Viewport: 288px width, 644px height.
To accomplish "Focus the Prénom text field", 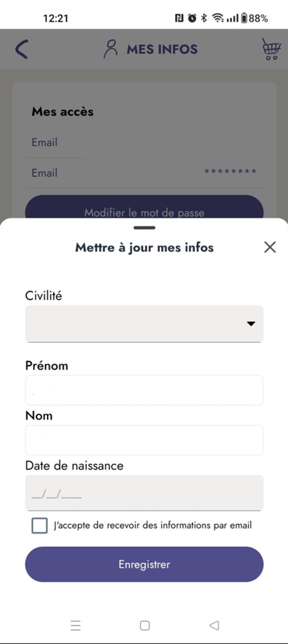I will [144, 390].
